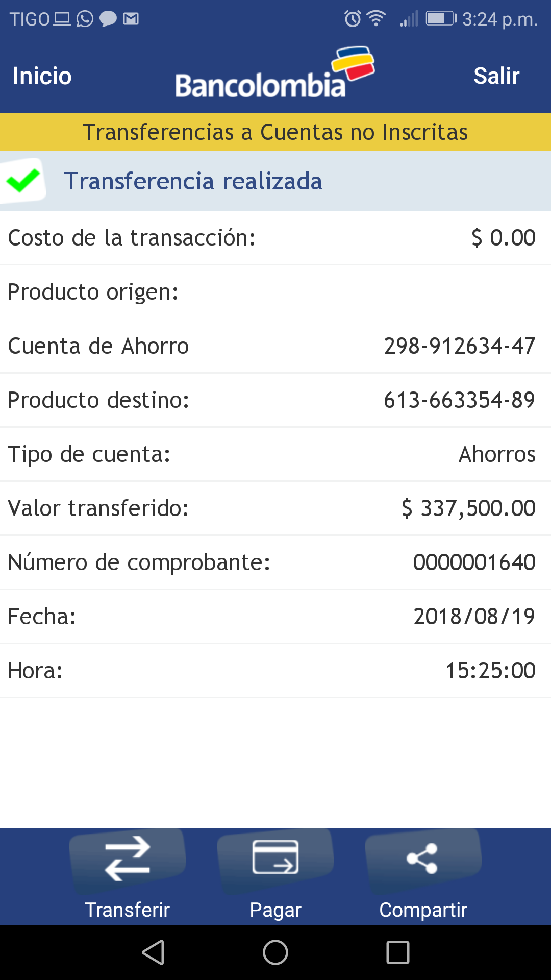Tap the Bancolombia logo
The image size is (551, 980).
[x=274, y=75]
